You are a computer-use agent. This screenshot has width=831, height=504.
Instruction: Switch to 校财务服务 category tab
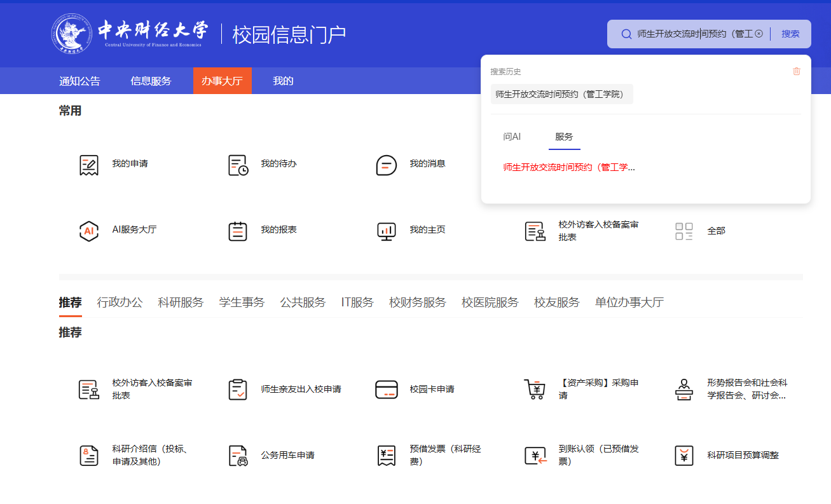(x=417, y=303)
